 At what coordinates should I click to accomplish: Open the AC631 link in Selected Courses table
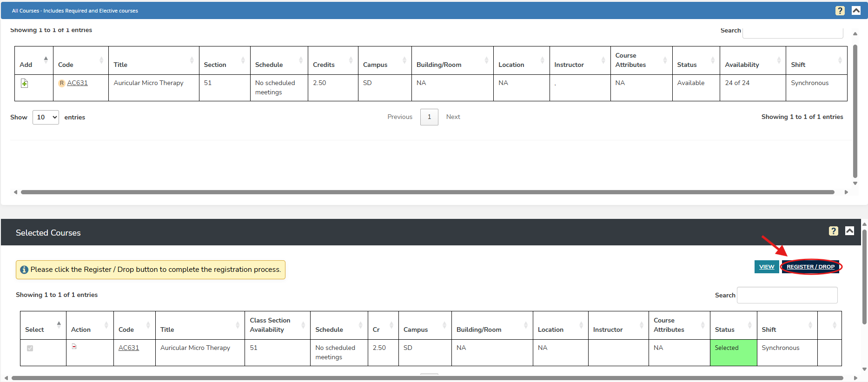pyautogui.click(x=129, y=348)
